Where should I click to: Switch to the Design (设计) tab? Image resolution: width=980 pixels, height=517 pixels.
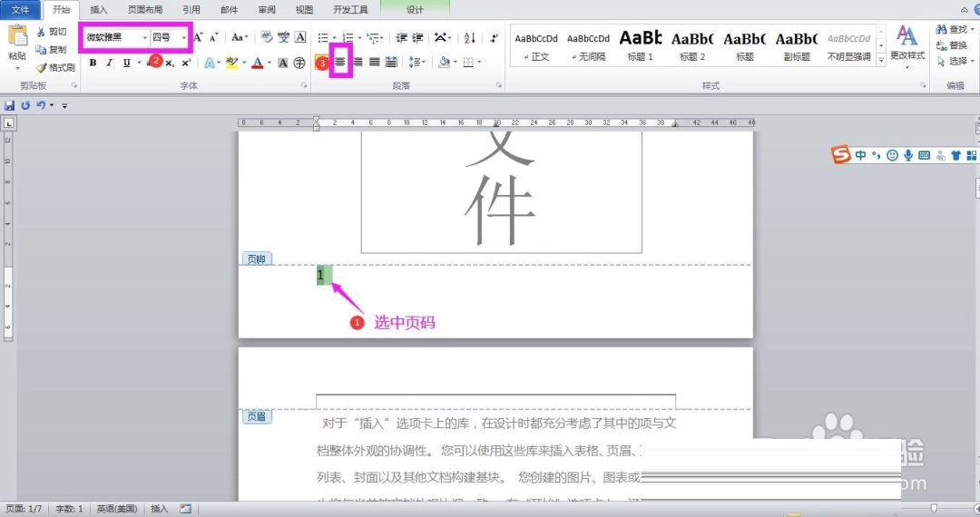pyautogui.click(x=415, y=9)
